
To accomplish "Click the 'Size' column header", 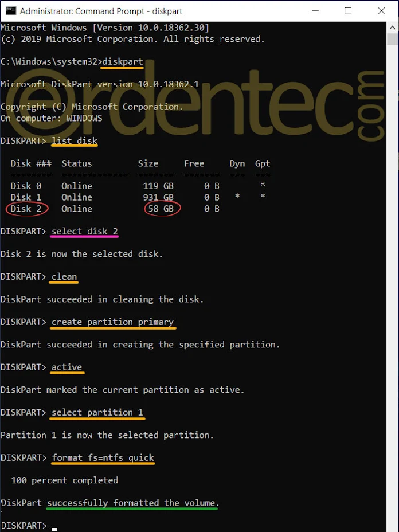I will pos(148,163).
